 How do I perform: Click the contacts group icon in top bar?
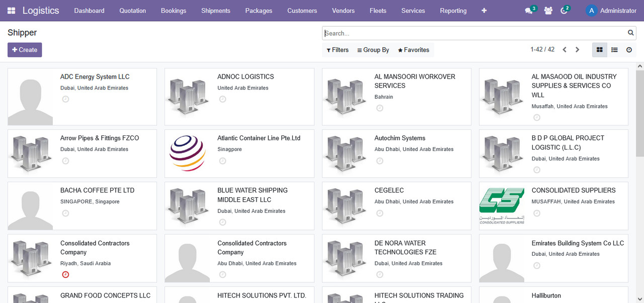[548, 11]
